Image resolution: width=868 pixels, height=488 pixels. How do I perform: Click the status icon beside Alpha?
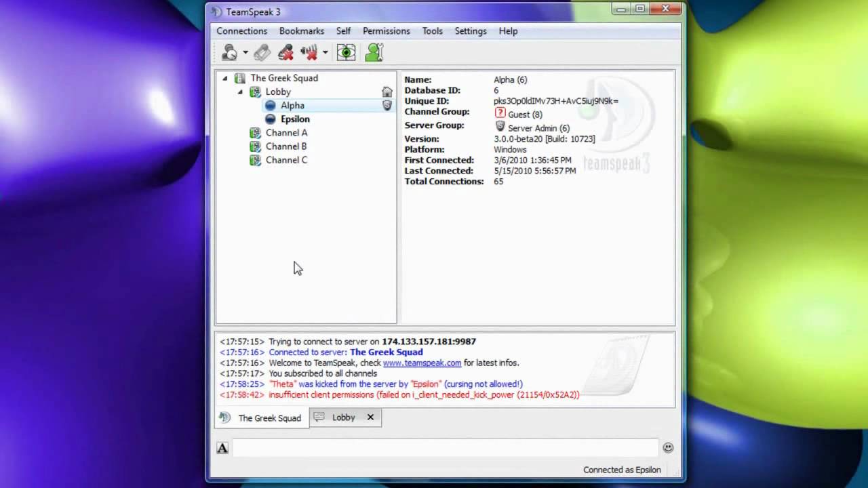coord(272,105)
